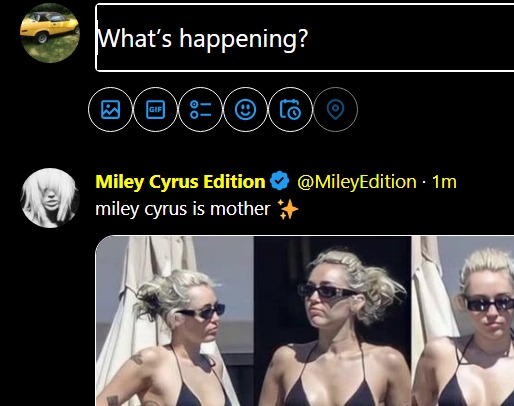Open the tweet via the 1m timestamp
Screen dimensions: 514x406
click(x=444, y=182)
